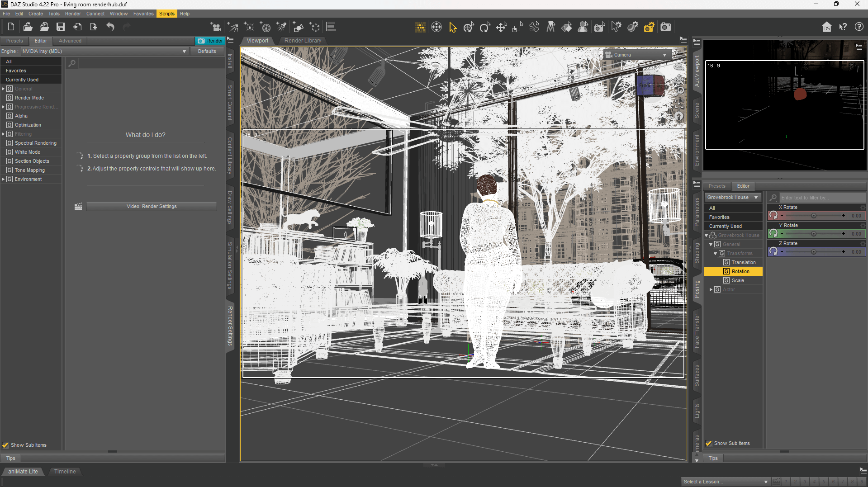Screen dimensions: 868x487
Task: Adjust the X Rotate slider
Action: click(813, 216)
